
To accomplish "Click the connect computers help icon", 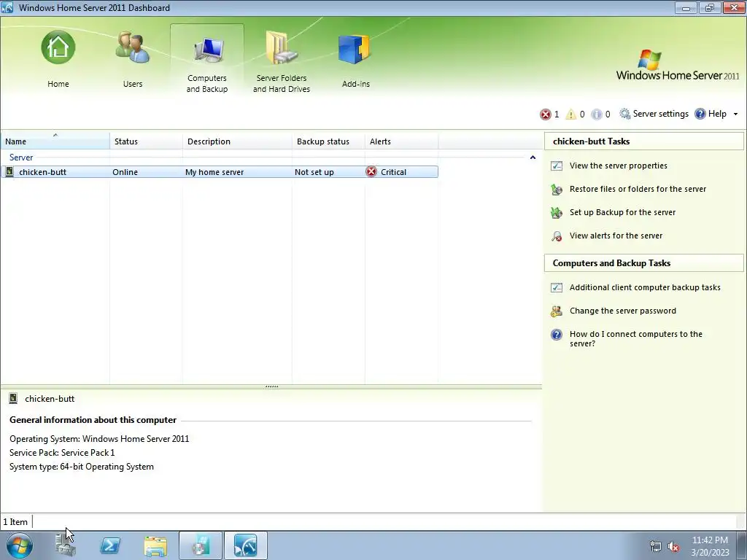I will coord(557,334).
